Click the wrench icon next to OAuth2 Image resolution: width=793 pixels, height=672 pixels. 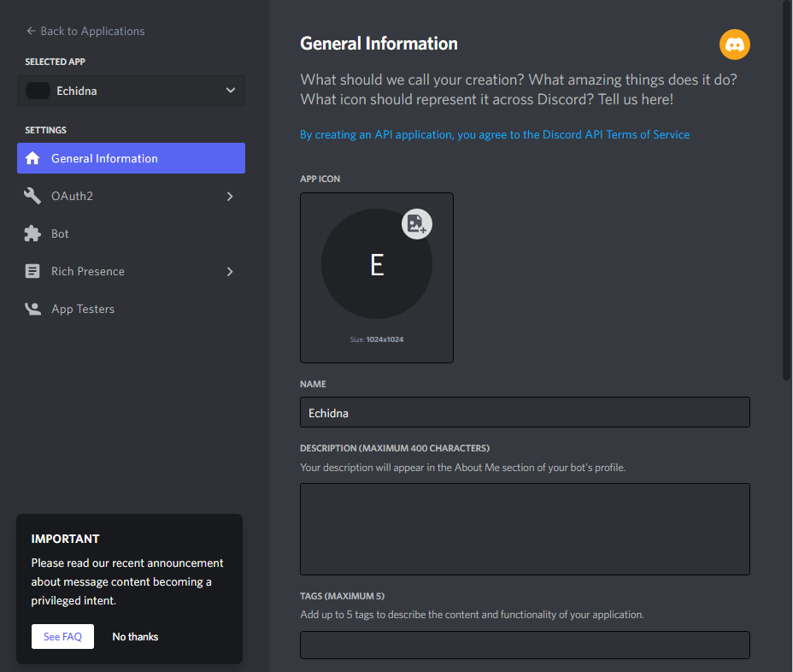point(32,196)
